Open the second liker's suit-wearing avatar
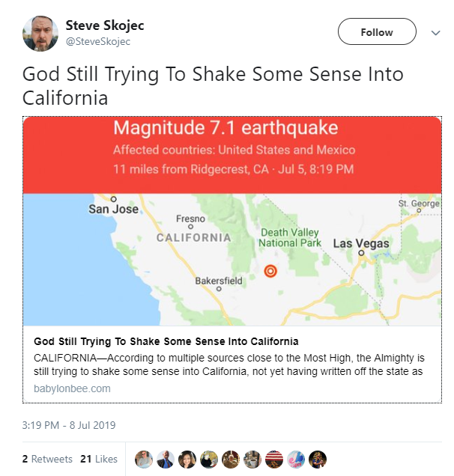454x476 pixels. tap(166, 459)
